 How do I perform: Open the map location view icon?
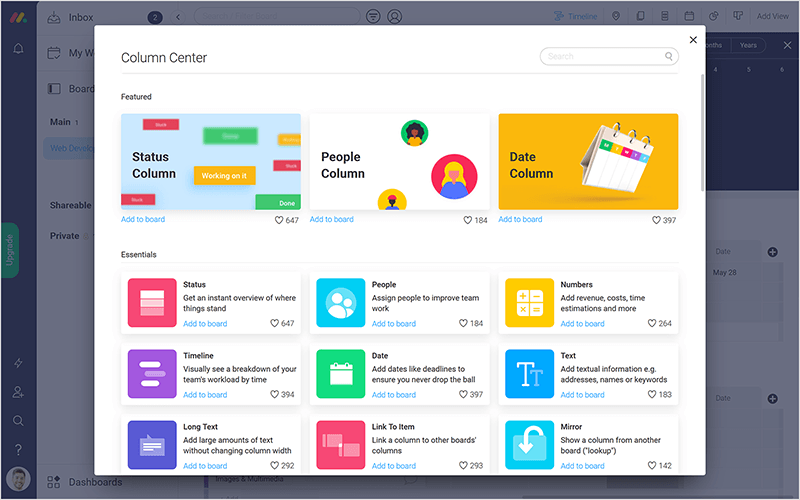[616, 16]
